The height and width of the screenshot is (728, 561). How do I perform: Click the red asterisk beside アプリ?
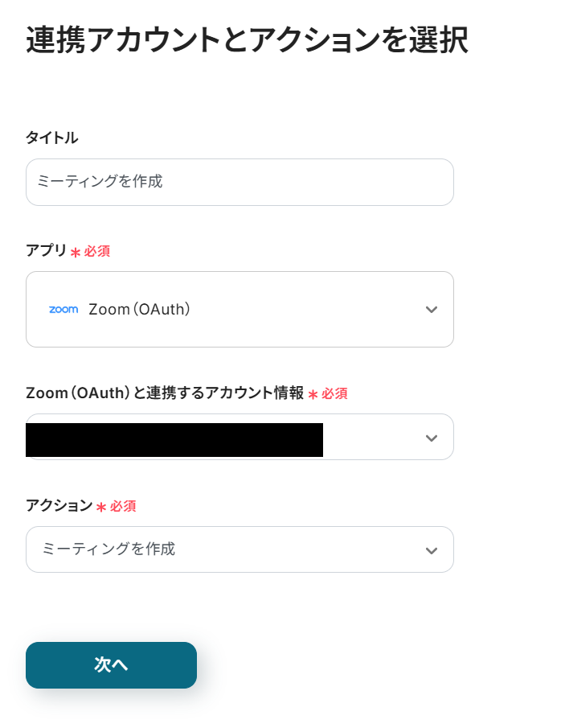click(x=76, y=252)
